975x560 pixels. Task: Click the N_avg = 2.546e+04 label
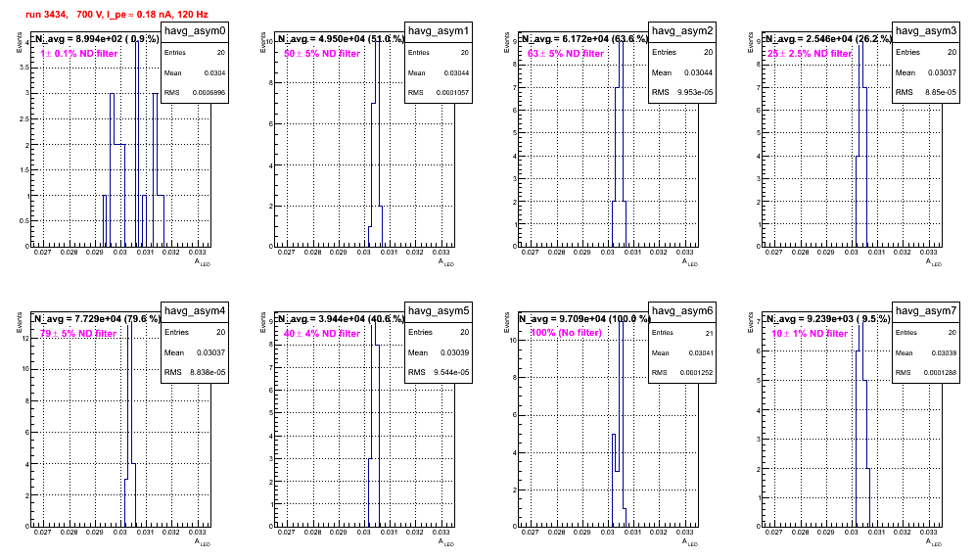coord(828,38)
